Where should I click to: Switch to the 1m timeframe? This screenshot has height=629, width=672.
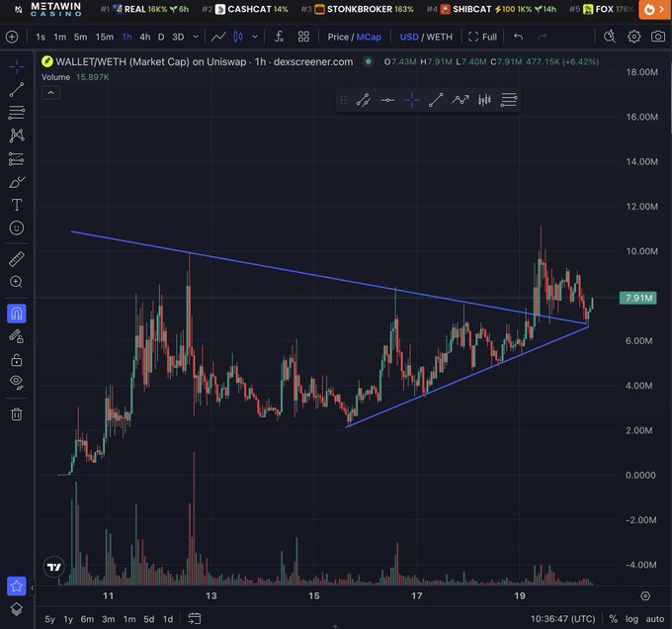click(59, 37)
